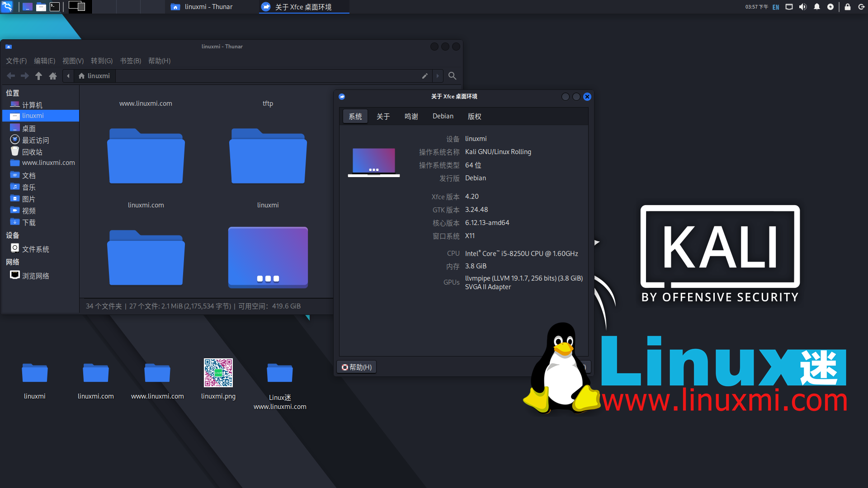Open the file manager panel launcher
Viewport: 868px width, 488px height.
pos(41,7)
